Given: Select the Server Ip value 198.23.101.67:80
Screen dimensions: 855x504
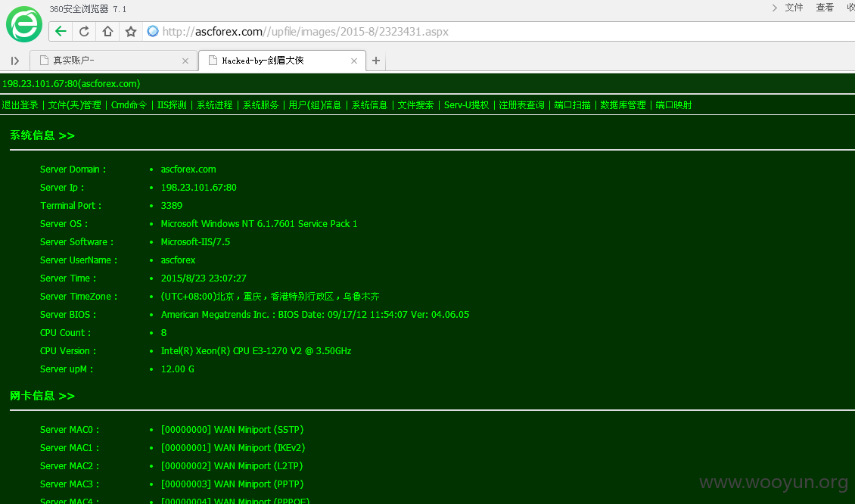Looking at the screenshot, I should point(198,187).
